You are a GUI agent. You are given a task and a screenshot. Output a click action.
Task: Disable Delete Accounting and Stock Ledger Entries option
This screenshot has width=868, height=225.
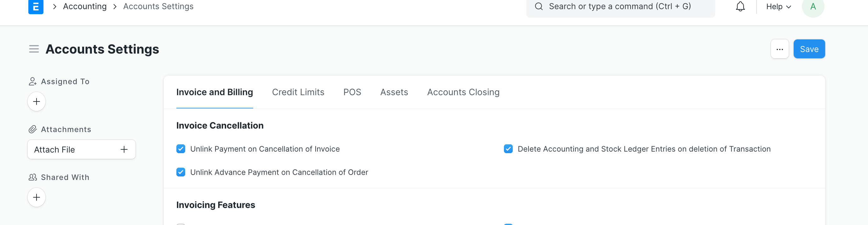tap(508, 149)
